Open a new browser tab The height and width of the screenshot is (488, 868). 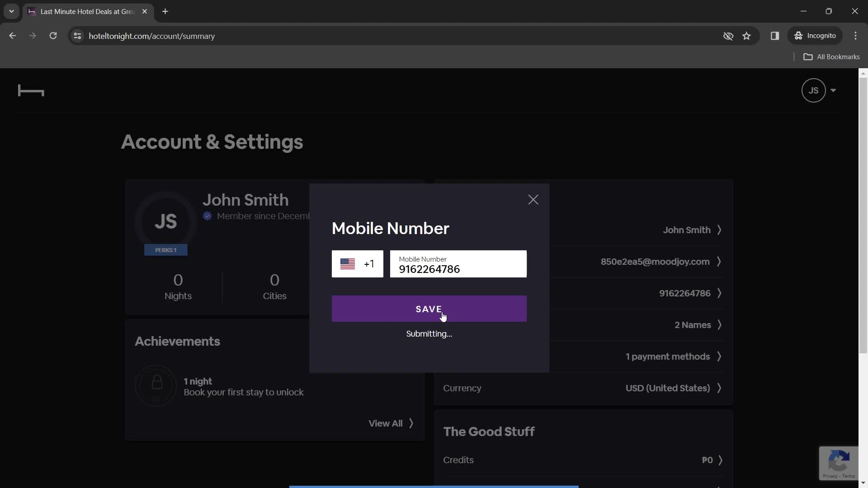point(165,11)
